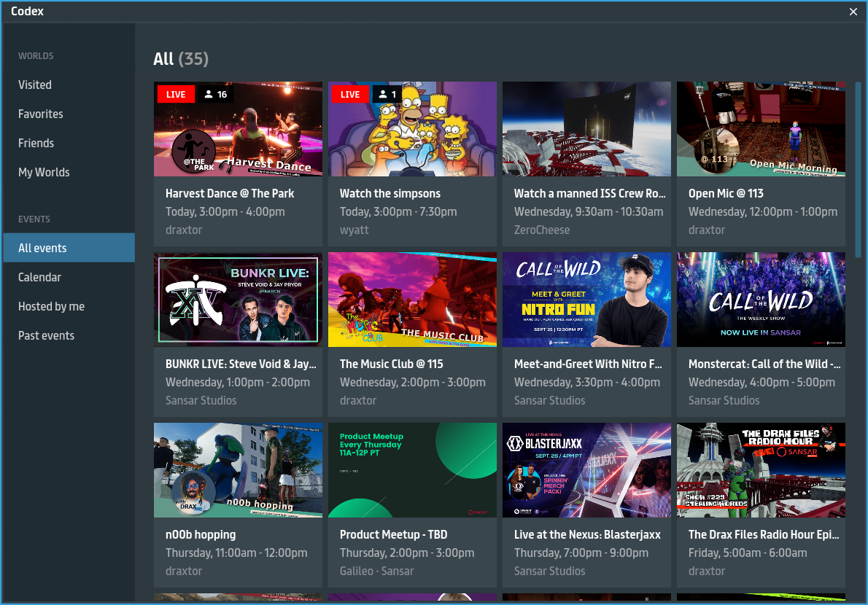
Task: Switch to the Calendar view
Action: tap(39, 277)
